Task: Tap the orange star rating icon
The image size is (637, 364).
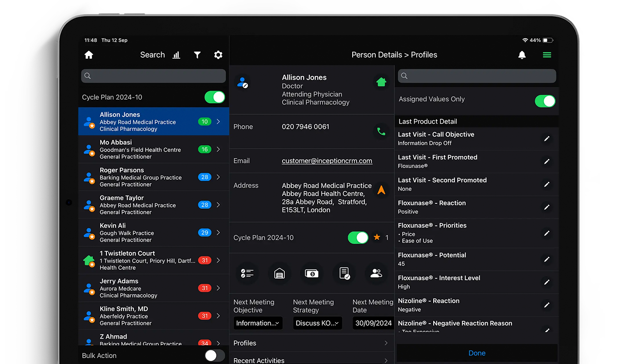Action: pyautogui.click(x=377, y=238)
